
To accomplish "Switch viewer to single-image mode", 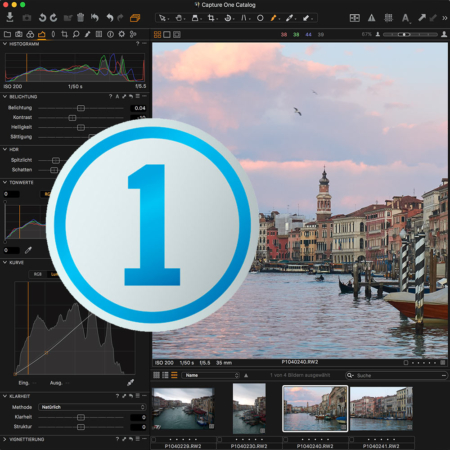I will [x=167, y=34].
